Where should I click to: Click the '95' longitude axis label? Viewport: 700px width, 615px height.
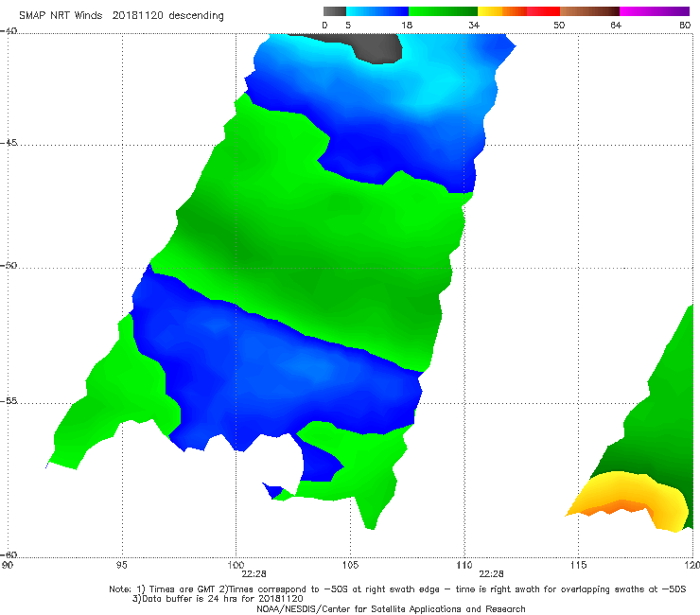coord(122,566)
